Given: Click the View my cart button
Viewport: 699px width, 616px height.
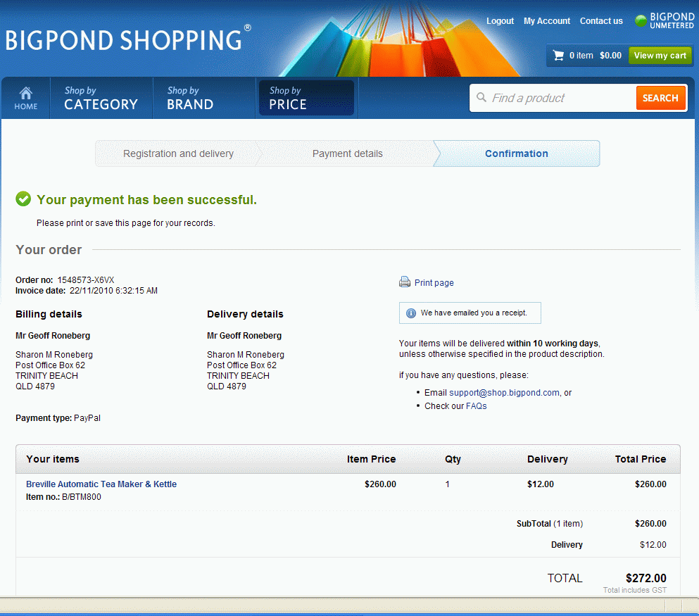Looking at the screenshot, I should click(x=660, y=56).
